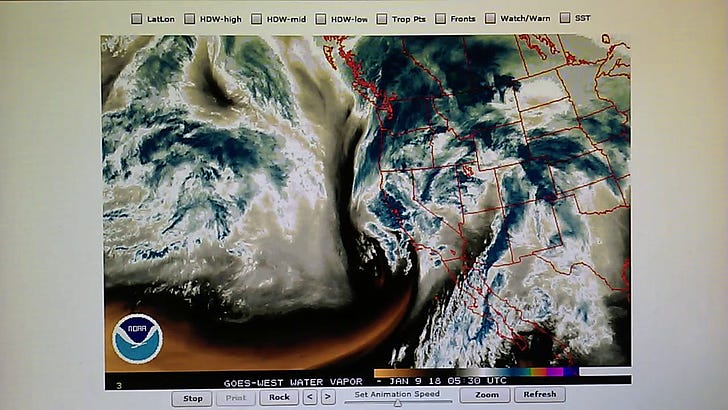The height and width of the screenshot is (410, 728).
Task: Show Fronts overlay via checkbox
Action: [x=440, y=19]
